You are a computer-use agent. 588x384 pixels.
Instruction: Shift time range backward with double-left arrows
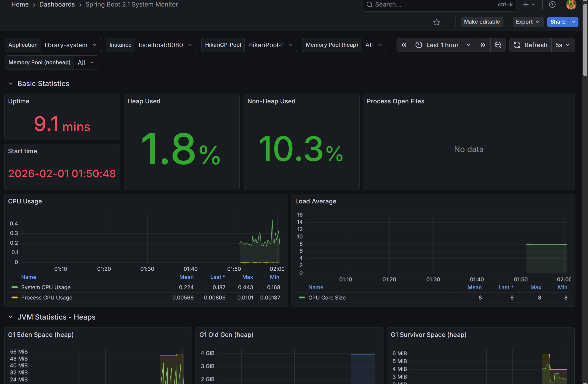[404, 45]
